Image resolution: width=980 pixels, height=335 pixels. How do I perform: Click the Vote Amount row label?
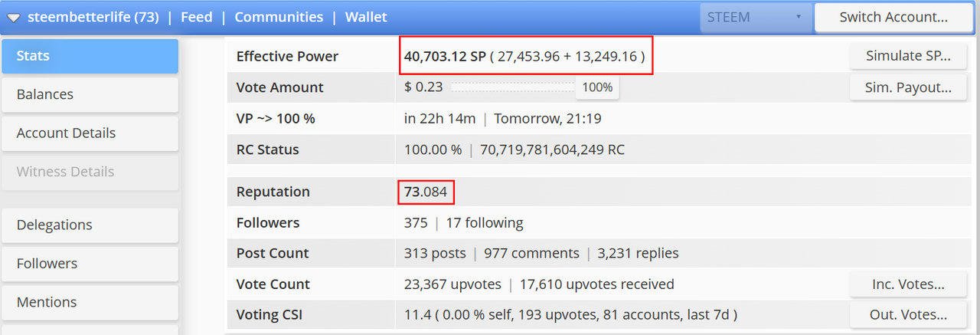(x=279, y=87)
